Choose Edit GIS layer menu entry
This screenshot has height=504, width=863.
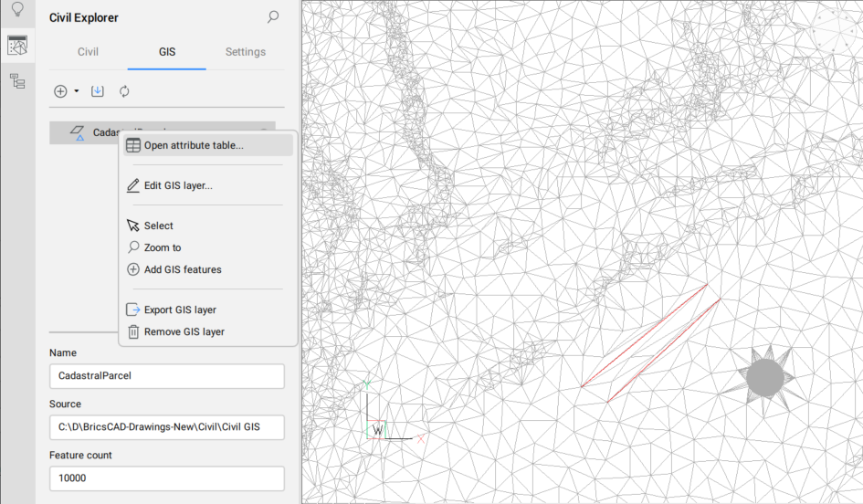pos(178,185)
